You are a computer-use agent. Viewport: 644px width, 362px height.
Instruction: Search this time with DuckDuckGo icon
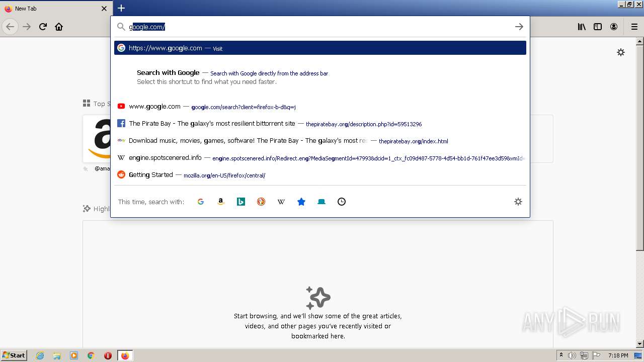pyautogui.click(x=261, y=202)
